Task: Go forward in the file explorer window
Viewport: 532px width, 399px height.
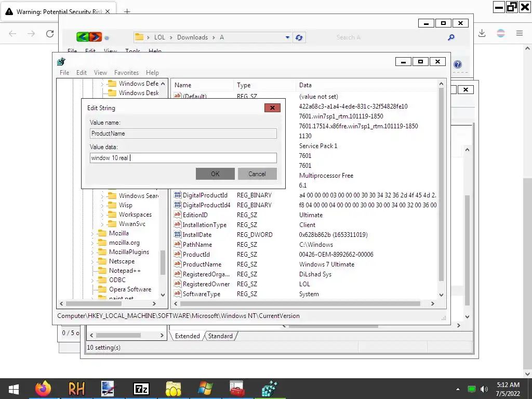Action: [x=96, y=37]
